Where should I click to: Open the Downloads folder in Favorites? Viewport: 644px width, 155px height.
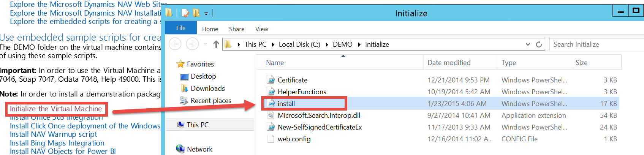[x=207, y=89]
